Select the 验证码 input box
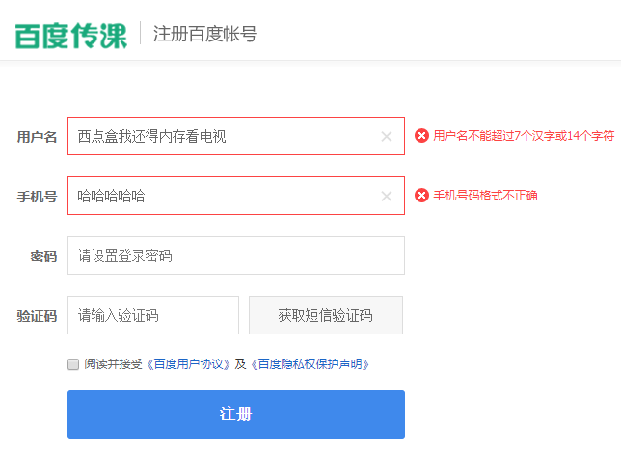The height and width of the screenshot is (455, 622). coord(153,316)
